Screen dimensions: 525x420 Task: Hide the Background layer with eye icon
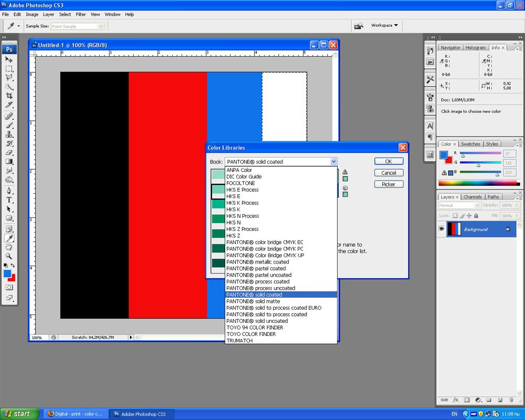coord(442,229)
